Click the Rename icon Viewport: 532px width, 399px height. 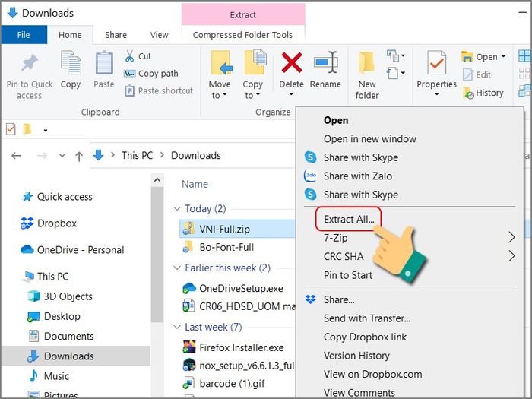[325, 62]
